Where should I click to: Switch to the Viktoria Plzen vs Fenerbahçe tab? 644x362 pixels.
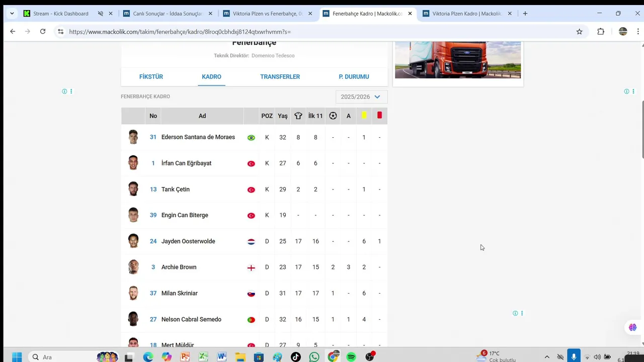[x=267, y=14]
